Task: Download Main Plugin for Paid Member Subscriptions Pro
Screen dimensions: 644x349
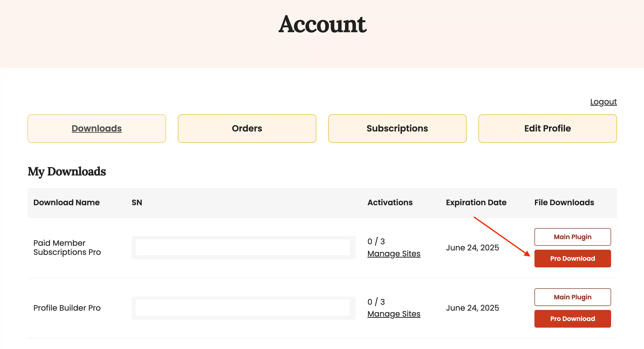Action: point(572,237)
